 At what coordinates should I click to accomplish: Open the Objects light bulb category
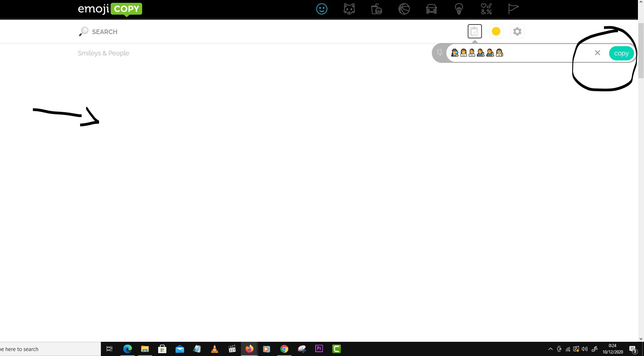click(459, 9)
